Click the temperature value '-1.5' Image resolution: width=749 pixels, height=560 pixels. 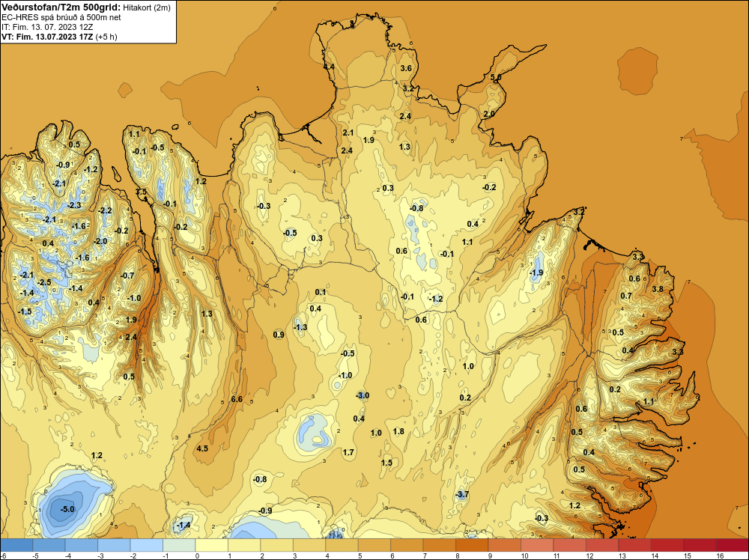pos(25,311)
